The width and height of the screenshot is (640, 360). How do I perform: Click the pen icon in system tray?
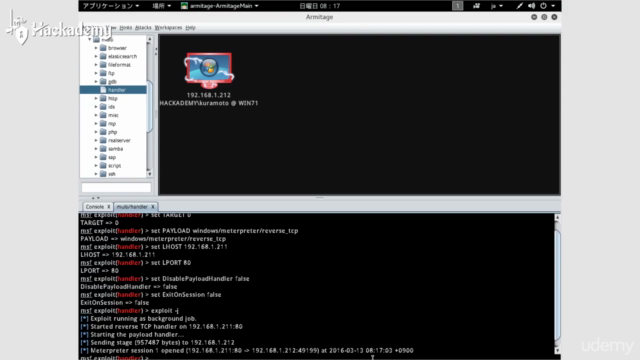(x=519, y=6)
